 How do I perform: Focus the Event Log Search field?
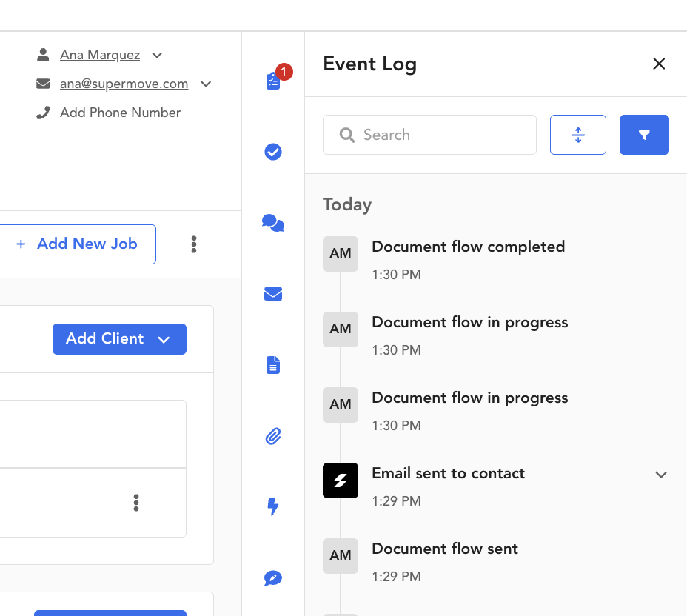pos(429,135)
